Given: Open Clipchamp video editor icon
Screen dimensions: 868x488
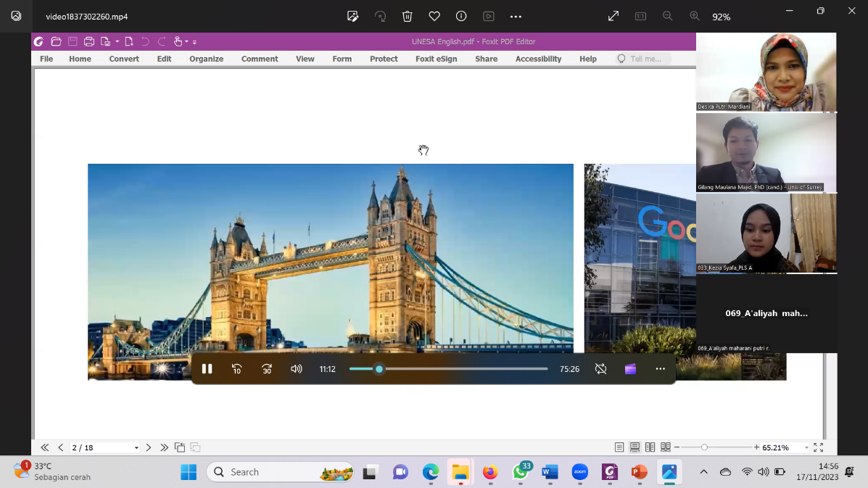Looking at the screenshot, I should (631, 369).
